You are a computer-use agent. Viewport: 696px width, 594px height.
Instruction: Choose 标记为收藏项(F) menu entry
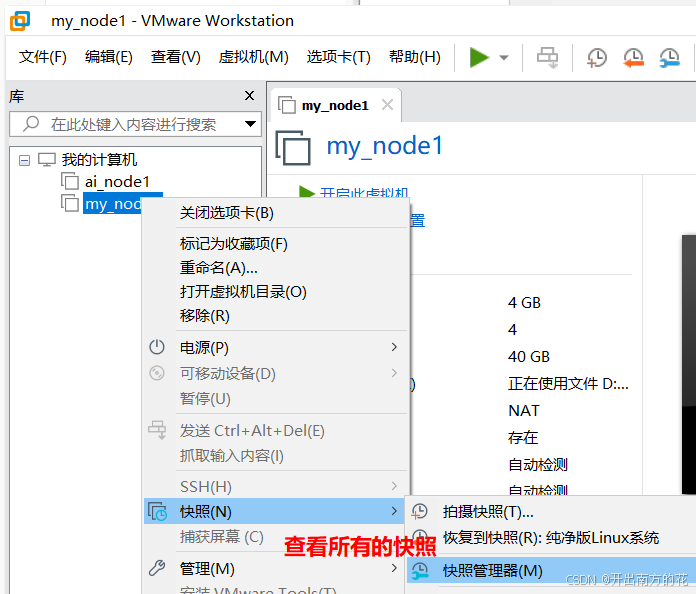click(276, 244)
